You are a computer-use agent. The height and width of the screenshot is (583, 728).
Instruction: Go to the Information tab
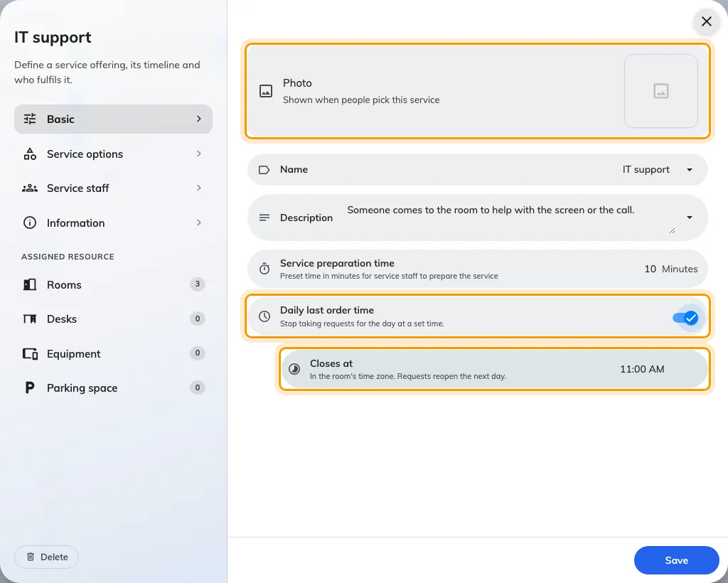tap(113, 223)
